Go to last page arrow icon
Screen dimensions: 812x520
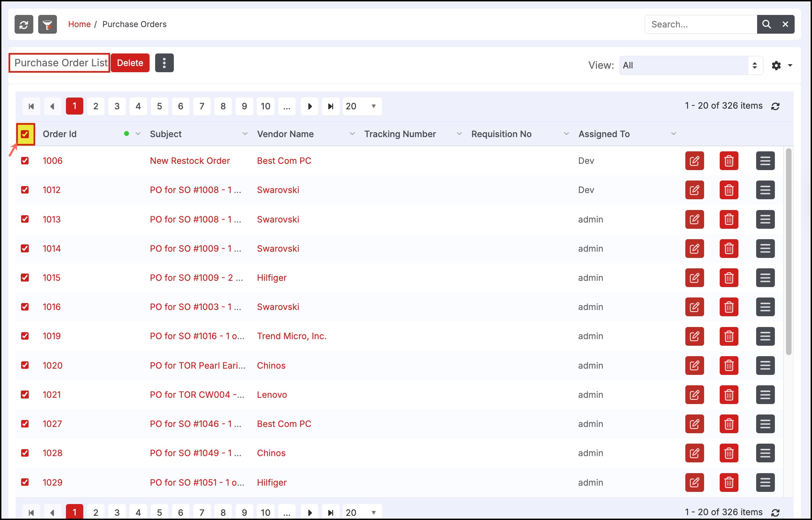point(331,106)
